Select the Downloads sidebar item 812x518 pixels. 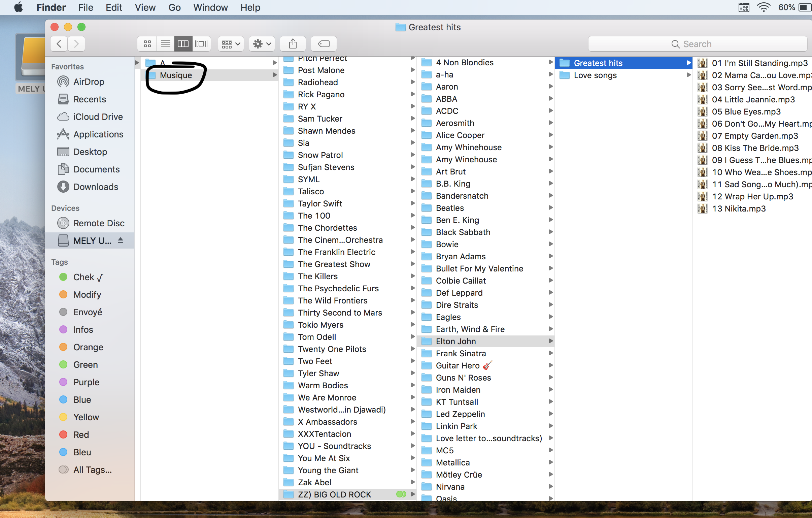click(95, 187)
